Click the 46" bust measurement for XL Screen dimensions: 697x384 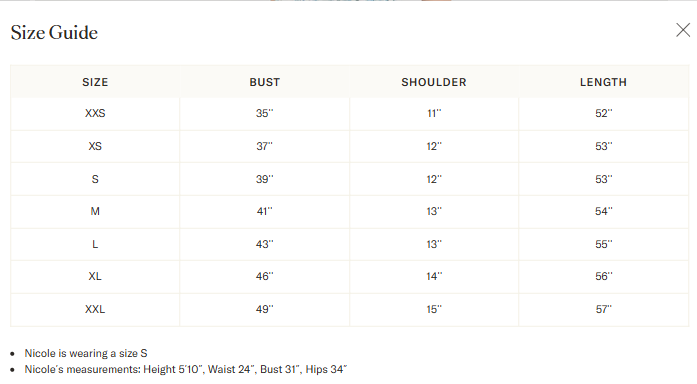pos(264,276)
